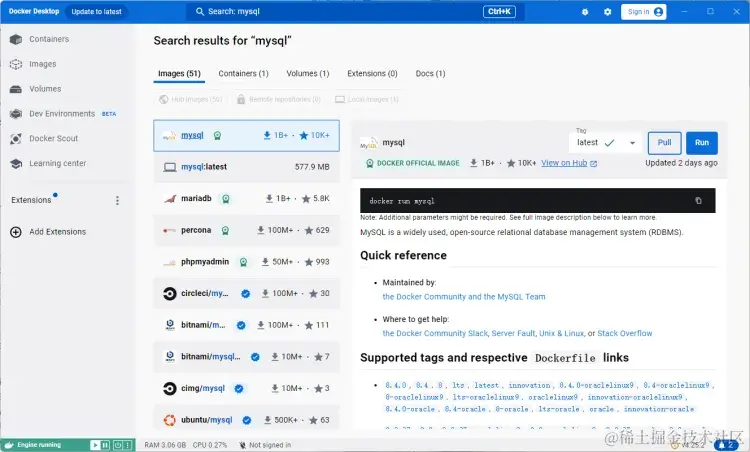Screen dimensions: 750x452
Task: Select the circleci/my... result row
Action: tap(246, 294)
